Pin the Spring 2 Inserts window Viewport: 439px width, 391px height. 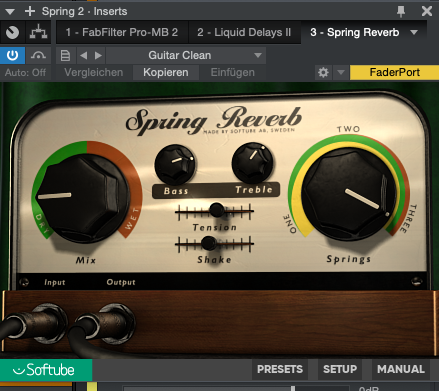pos(401,11)
